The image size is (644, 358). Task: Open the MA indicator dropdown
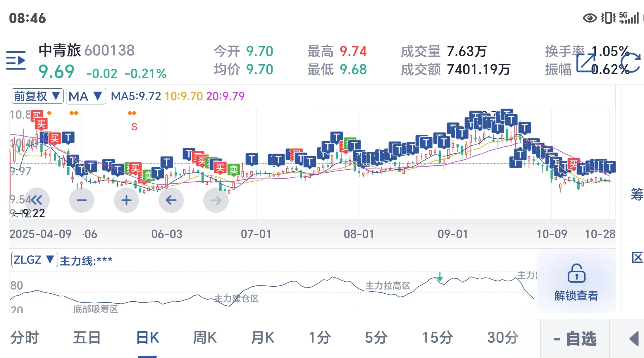(86, 96)
